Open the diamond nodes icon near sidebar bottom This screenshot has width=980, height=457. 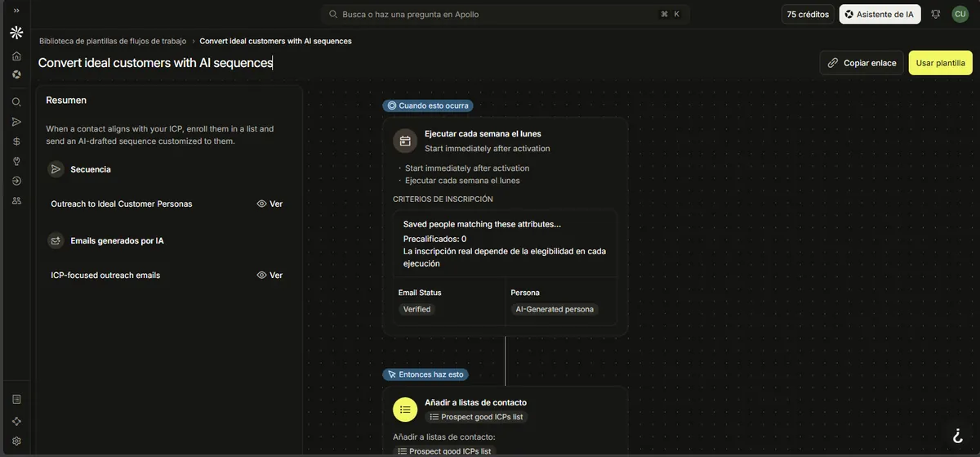pos(16,421)
